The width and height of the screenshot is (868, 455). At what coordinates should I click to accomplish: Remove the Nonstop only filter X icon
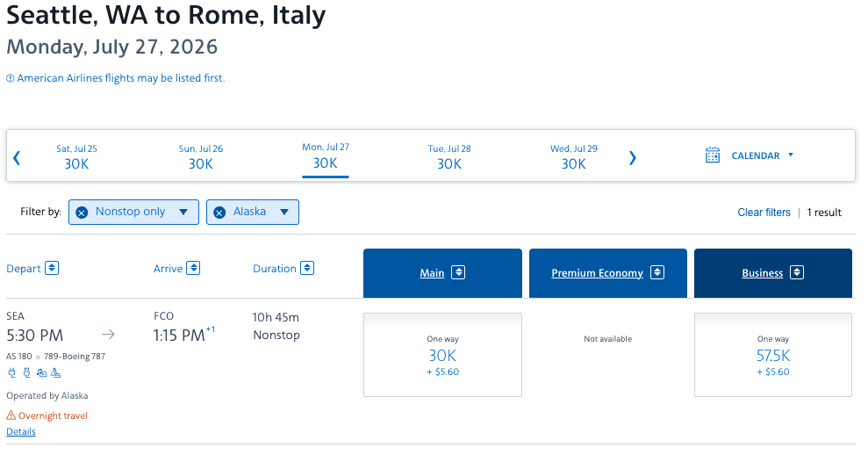(82, 213)
